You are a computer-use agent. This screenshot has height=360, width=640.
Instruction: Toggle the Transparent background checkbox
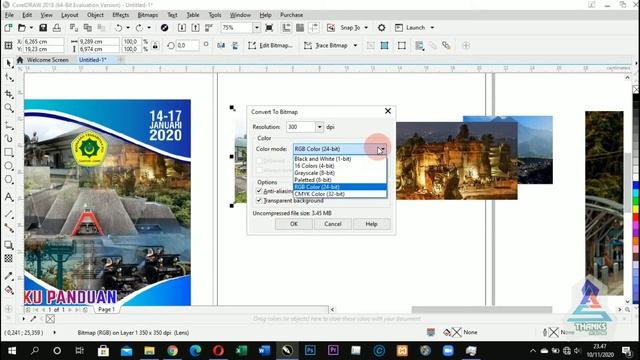[259, 200]
